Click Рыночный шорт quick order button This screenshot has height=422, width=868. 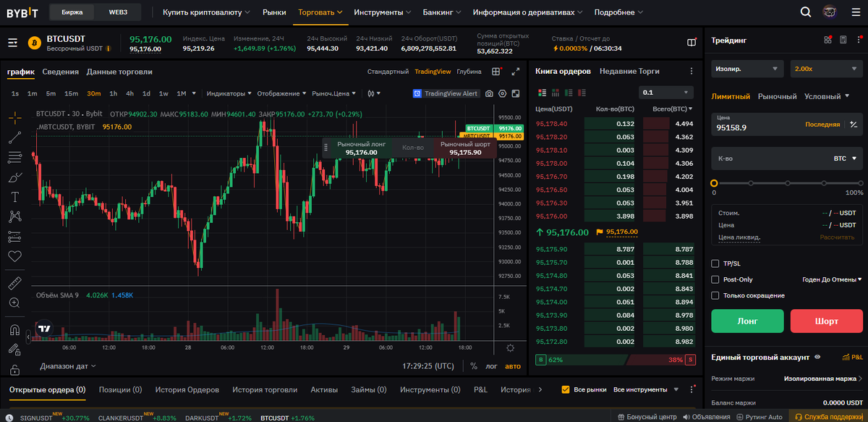pyautogui.click(x=465, y=148)
